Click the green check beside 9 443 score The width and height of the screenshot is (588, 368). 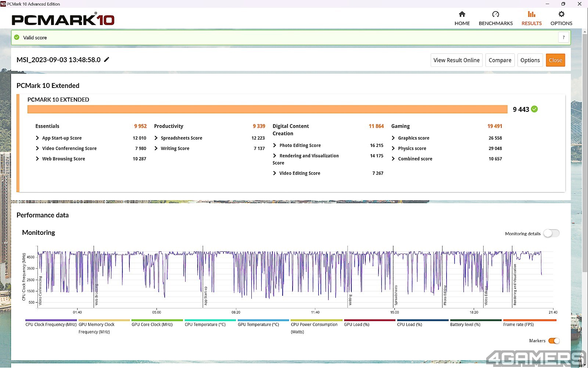534,109
